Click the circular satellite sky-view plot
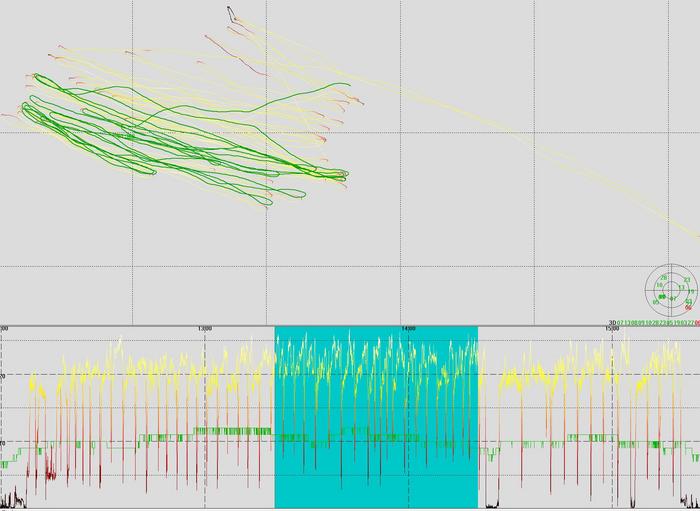Image resolution: width=700 pixels, height=511 pixels. pyautogui.click(x=669, y=290)
